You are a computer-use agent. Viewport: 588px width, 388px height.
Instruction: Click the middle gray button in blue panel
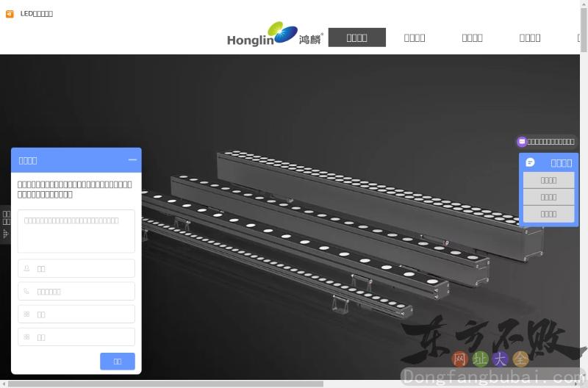[x=548, y=197]
